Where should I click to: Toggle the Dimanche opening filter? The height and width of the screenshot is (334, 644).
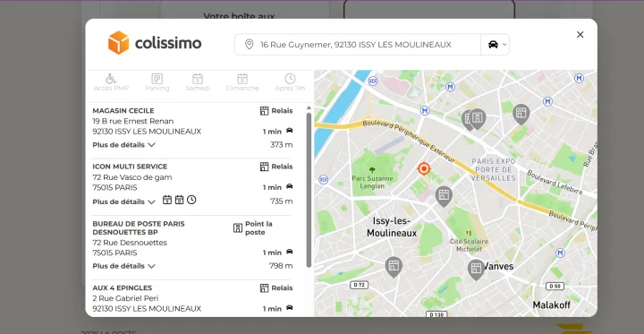point(242,82)
